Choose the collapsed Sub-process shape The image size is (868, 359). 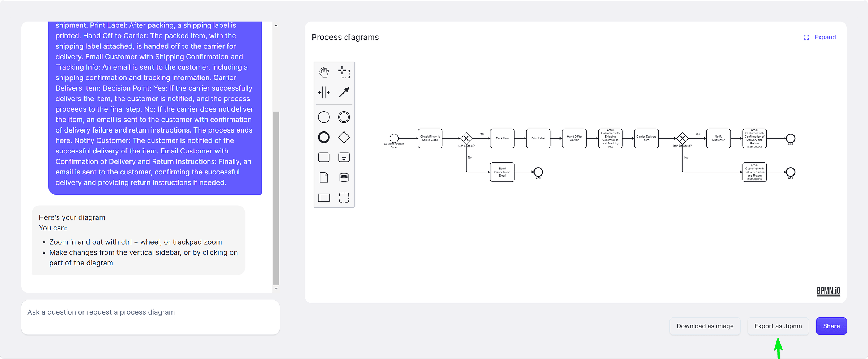coord(344,157)
